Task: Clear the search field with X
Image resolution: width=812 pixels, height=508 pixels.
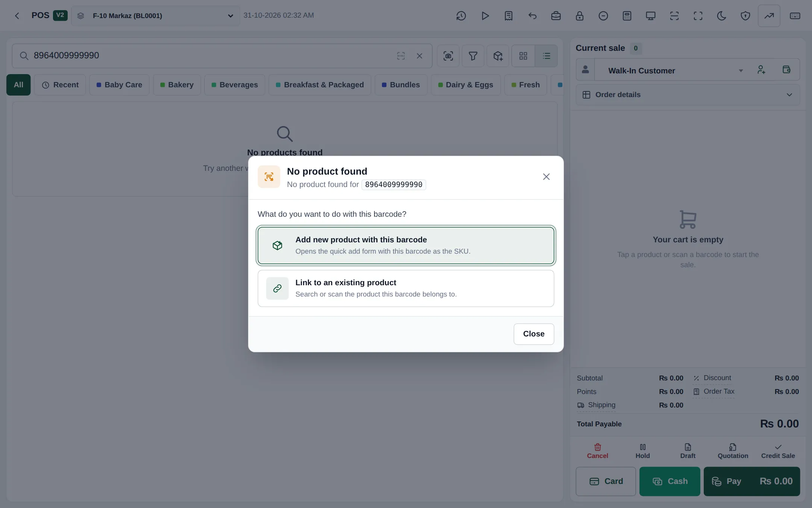Action: (x=420, y=56)
